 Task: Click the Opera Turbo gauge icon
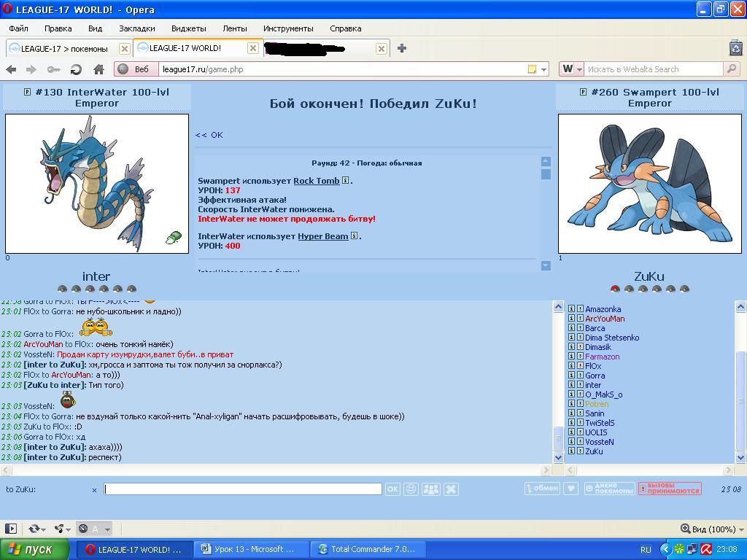click(83, 529)
